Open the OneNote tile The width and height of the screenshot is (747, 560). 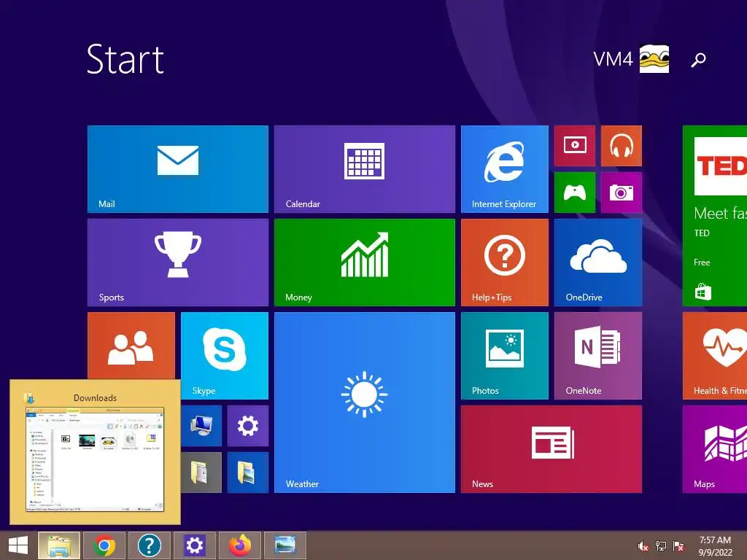click(x=598, y=356)
